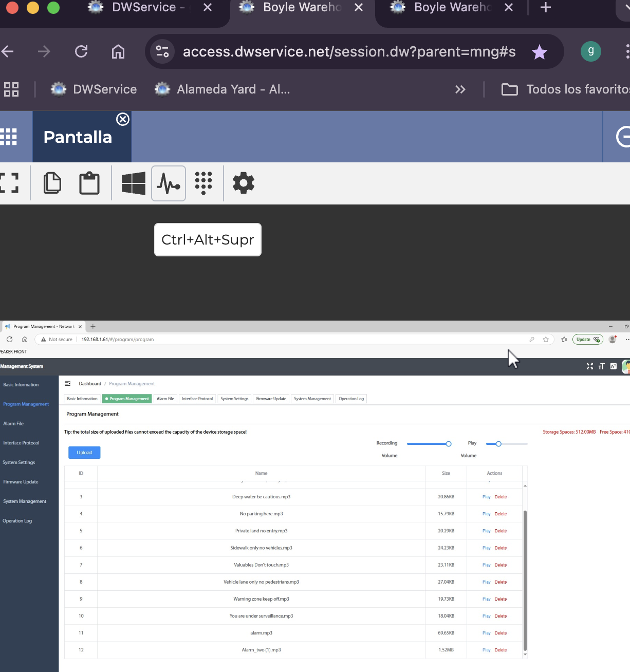The image size is (630, 672).
Task: Select You are under surveillance.mp3 name
Action: coord(261,616)
